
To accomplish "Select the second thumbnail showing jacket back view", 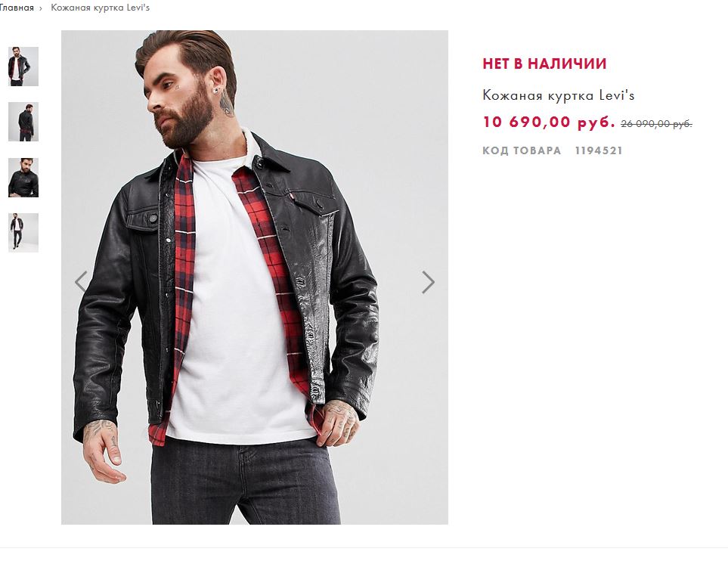I will pos(23,122).
